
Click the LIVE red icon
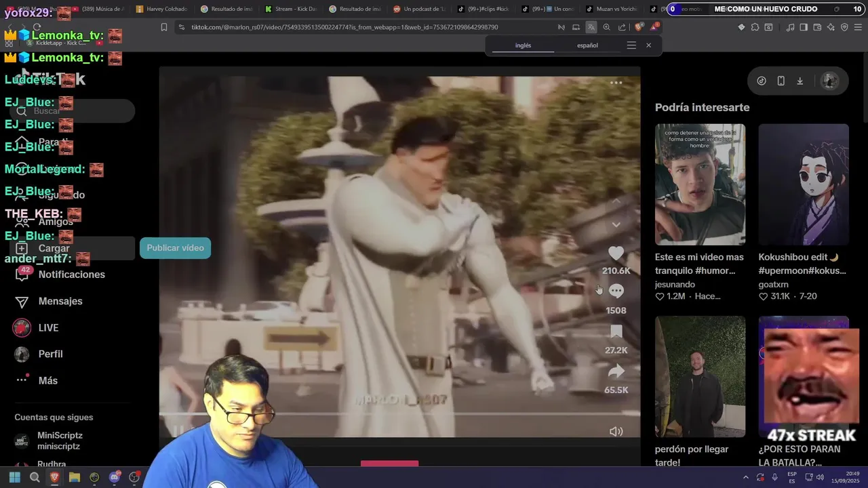22,327
